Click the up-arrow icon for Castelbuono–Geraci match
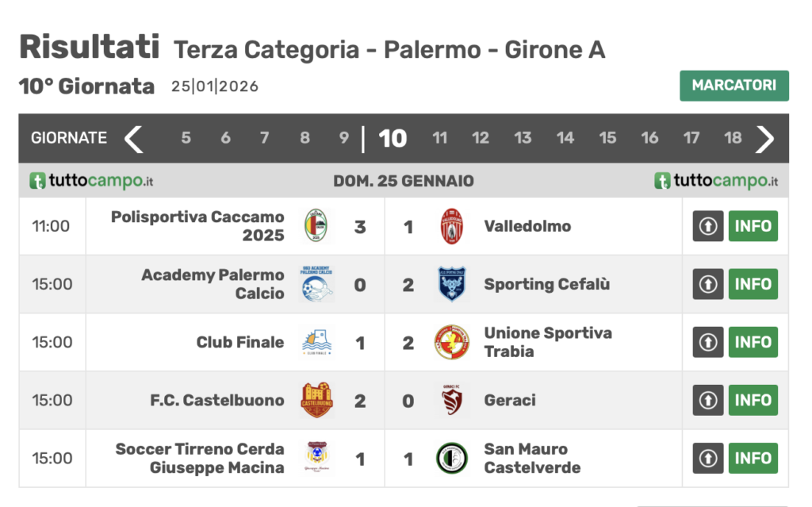 point(708,400)
